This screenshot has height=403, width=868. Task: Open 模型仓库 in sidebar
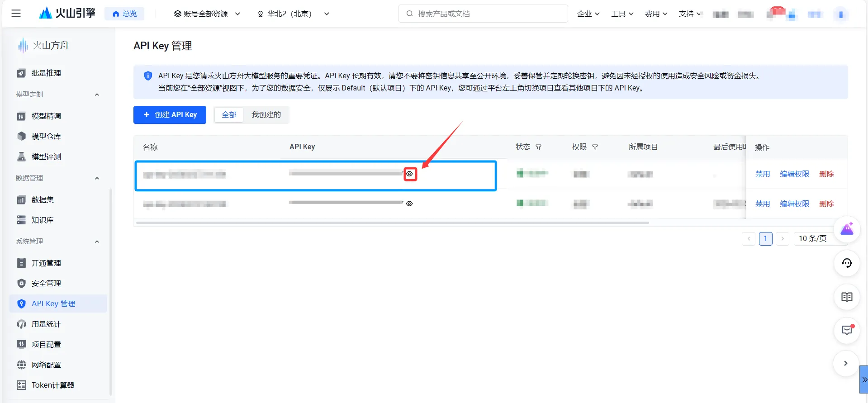tap(58, 136)
